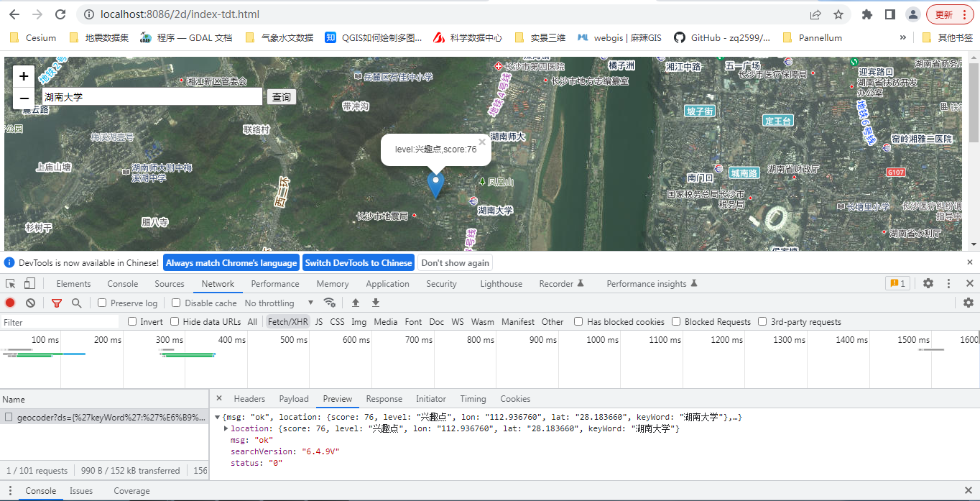Zoom out on the map
Viewport: 980px width, 501px height.
coord(24,98)
